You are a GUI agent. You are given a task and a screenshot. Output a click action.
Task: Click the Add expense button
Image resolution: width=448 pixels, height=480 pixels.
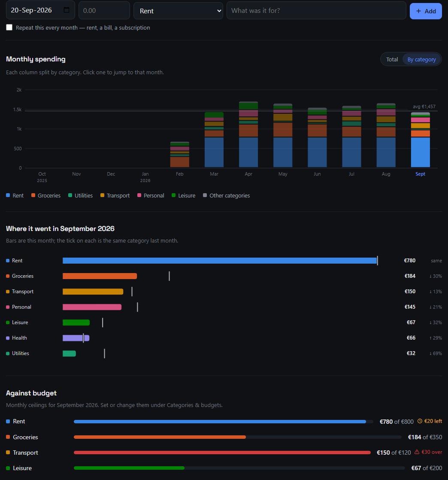(426, 11)
